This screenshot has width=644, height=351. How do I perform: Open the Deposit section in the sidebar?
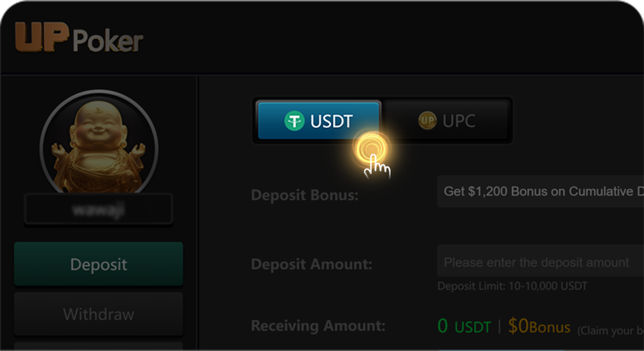click(x=99, y=264)
